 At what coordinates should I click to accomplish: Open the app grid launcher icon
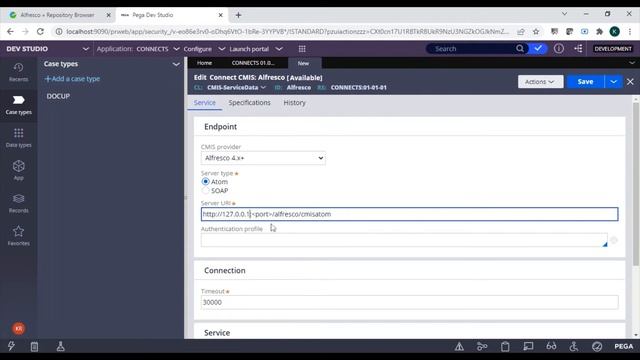(302, 49)
